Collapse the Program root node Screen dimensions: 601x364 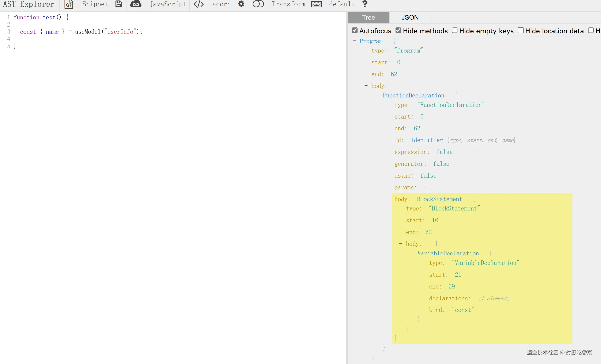coord(354,41)
